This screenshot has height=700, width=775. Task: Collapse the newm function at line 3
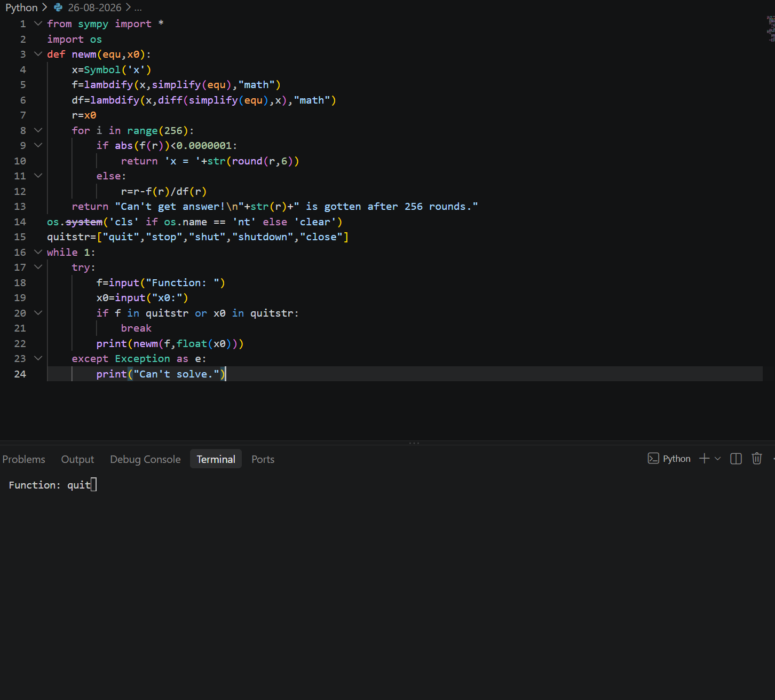38,54
